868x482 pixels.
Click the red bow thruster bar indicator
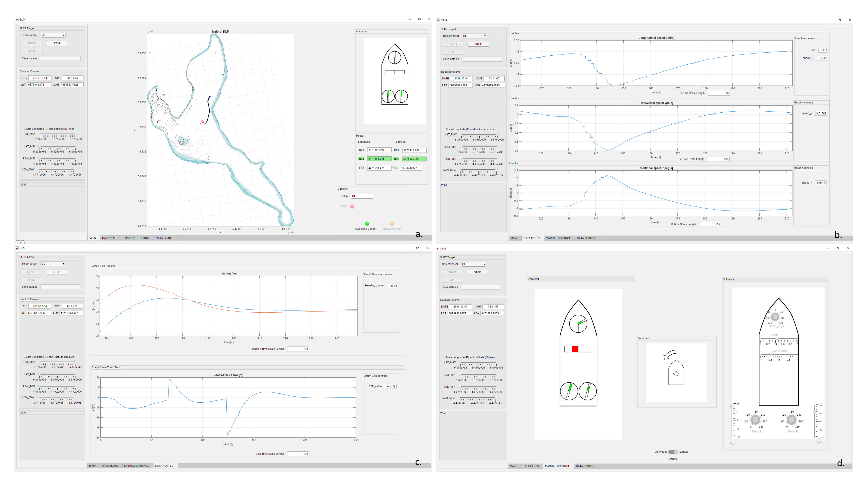575,349
